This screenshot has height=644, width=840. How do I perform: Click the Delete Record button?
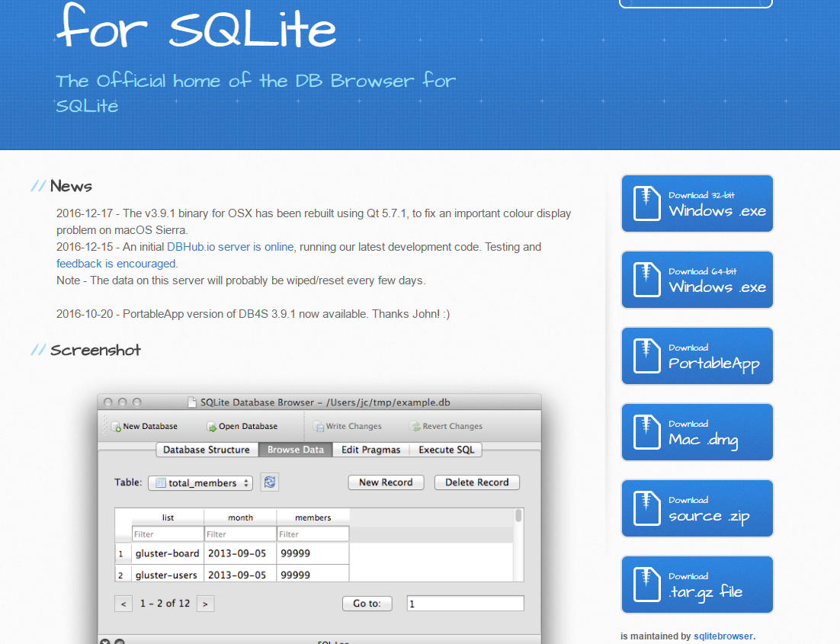[x=476, y=482]
